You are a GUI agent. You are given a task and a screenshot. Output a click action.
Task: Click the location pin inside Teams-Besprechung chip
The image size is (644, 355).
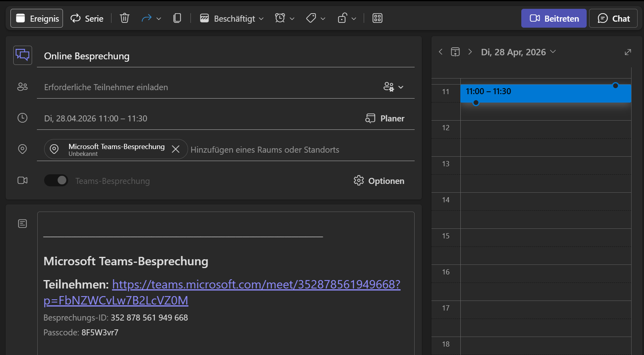click(54, 149)
